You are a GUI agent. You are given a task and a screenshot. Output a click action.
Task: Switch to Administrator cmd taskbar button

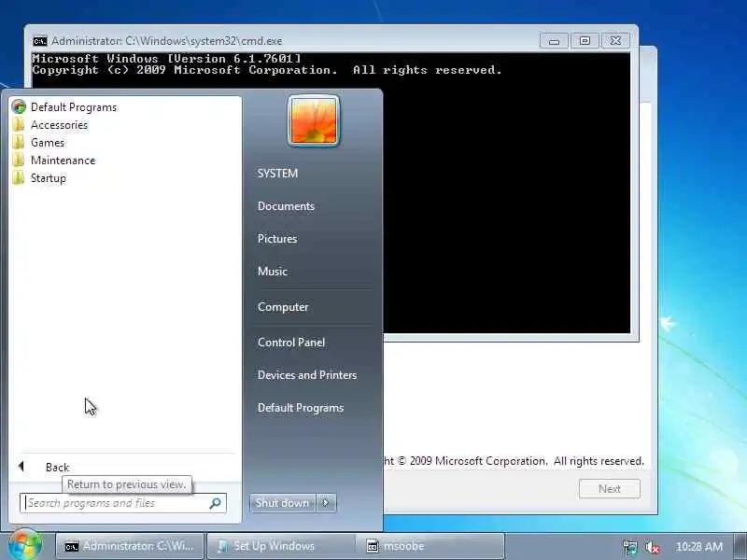click(x=130, y=546)
